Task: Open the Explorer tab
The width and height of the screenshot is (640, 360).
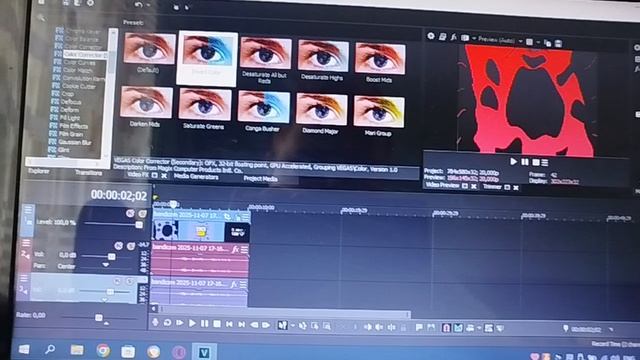Action: [39, 171]
